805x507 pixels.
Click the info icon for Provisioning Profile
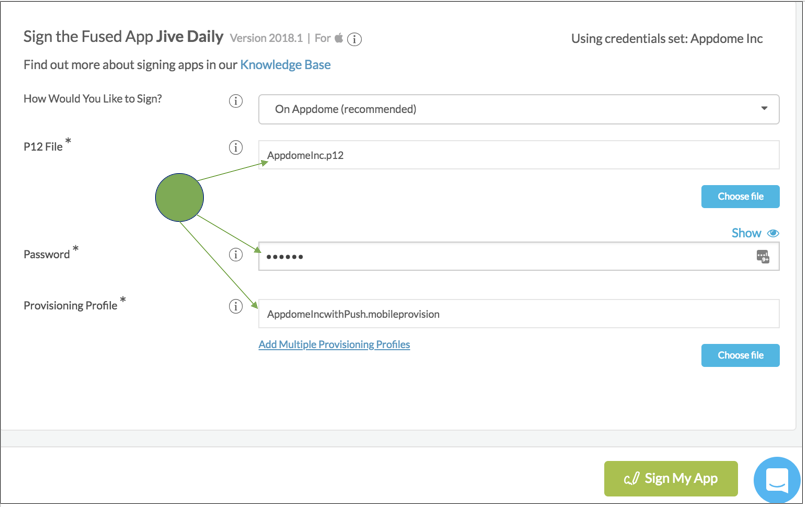pos(236,306)
